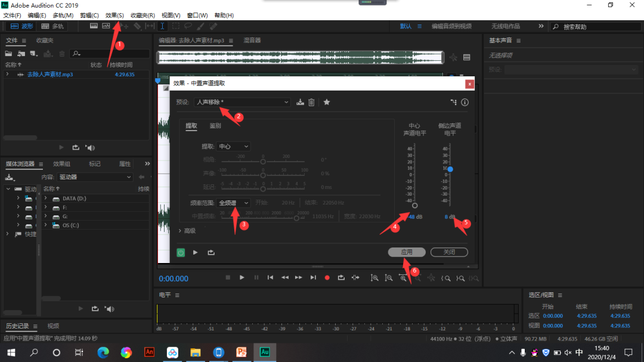Click the 编辑音频到视频 workspace

(451, 26)
